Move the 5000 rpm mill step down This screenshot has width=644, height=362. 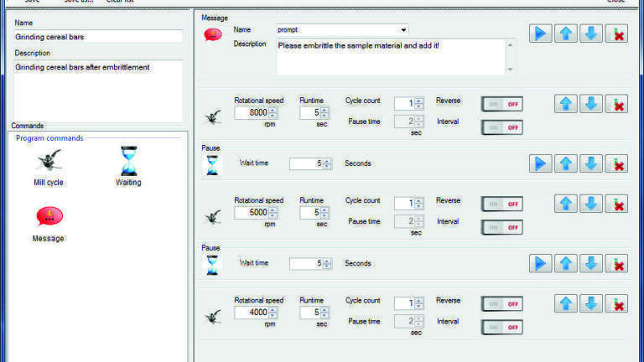coord(591,204)
